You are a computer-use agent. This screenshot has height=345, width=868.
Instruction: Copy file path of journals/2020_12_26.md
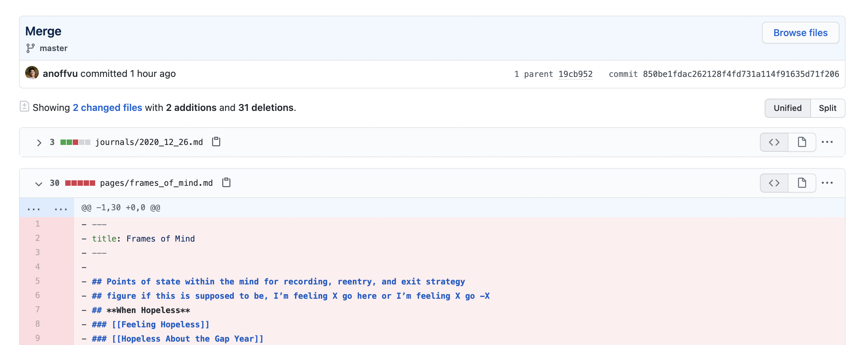click(215, 142)
